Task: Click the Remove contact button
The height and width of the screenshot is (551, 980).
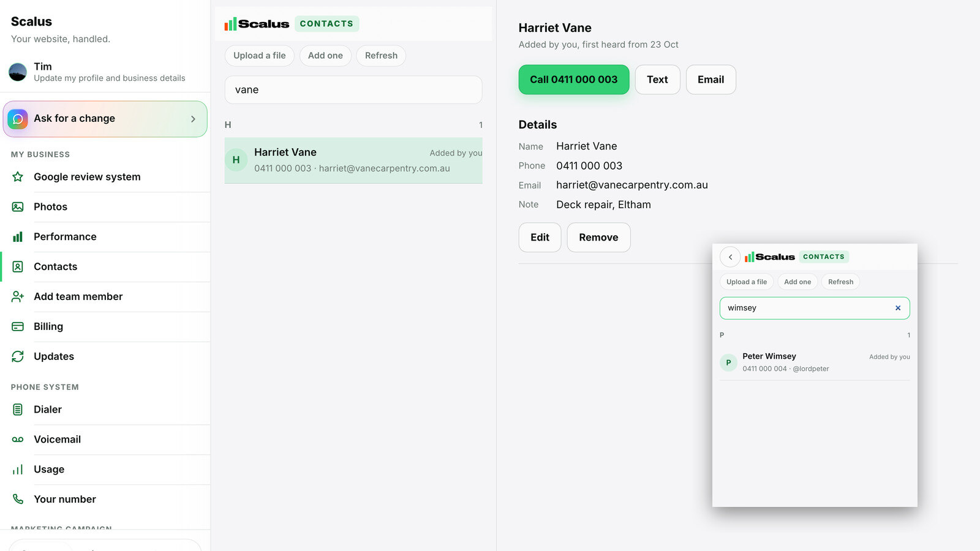Action: point(598,238)
